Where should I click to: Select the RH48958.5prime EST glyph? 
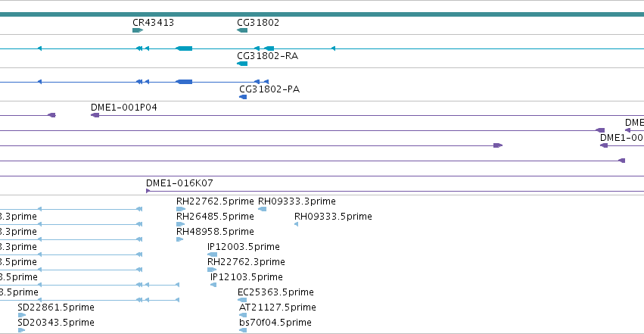(x=179, y=239)
